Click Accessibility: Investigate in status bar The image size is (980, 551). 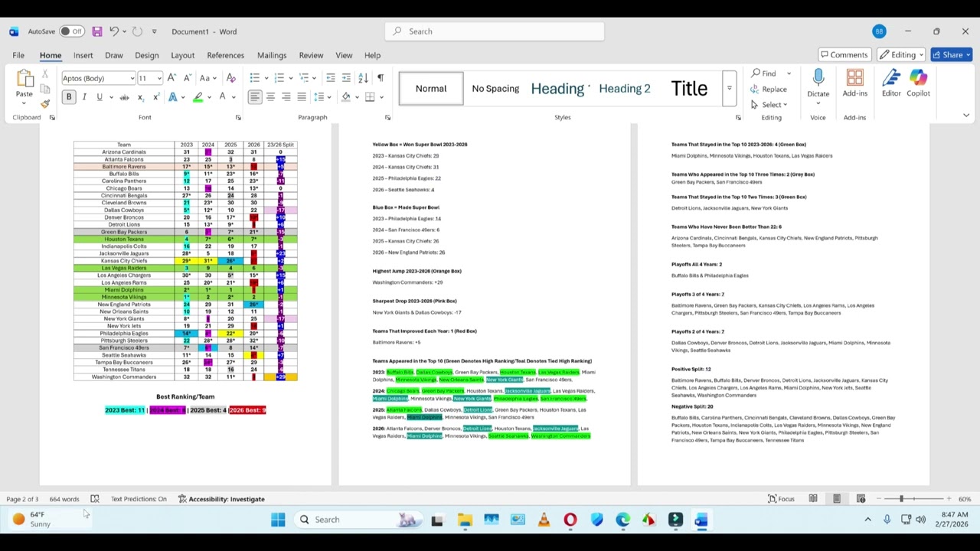tap(221, 499)
